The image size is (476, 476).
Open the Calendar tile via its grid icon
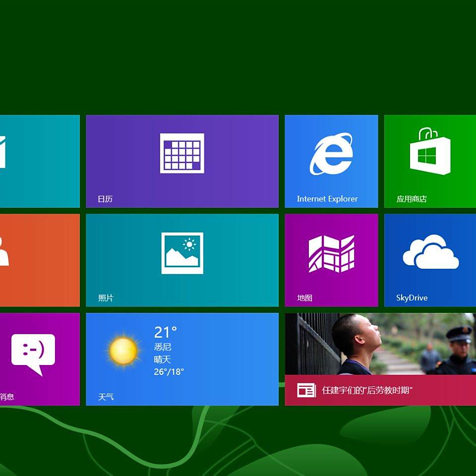pyautogui.click(x=182, y=153)
